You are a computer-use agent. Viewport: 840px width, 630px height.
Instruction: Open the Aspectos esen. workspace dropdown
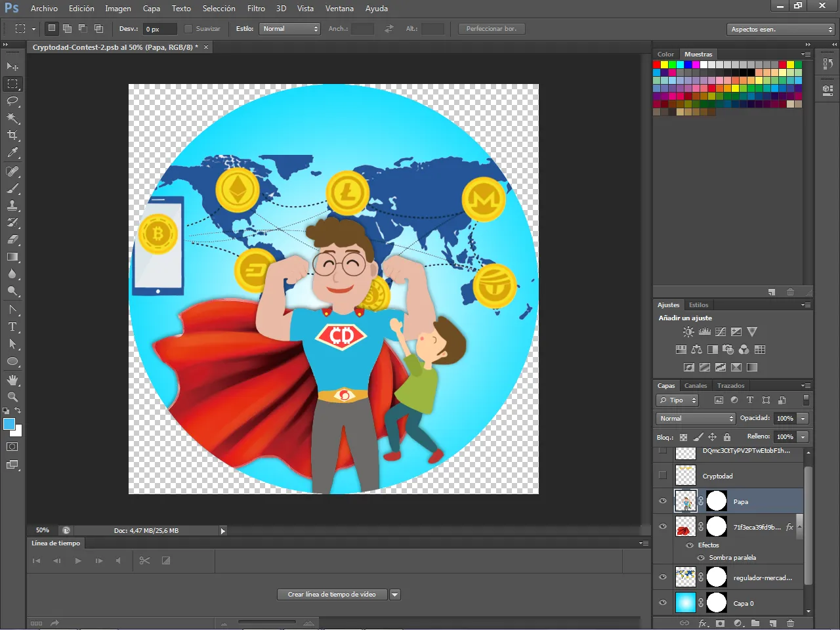pos(781,30)
